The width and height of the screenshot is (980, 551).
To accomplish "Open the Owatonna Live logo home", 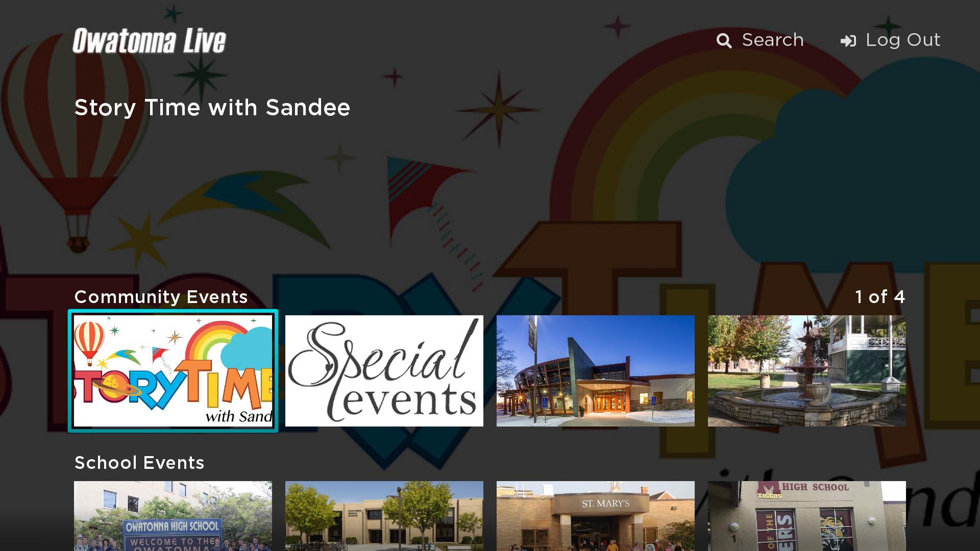I will point(149,41).
